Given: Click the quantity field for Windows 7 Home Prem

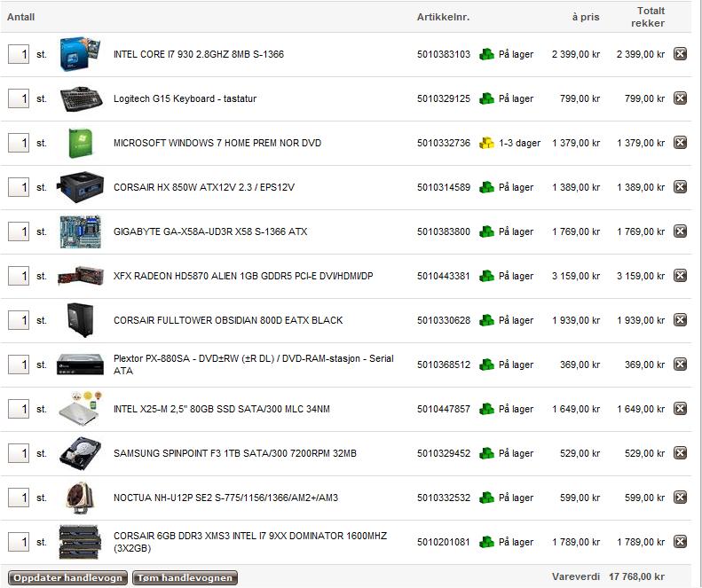Looking at the screenshot, I should pyautogui.click(x=19, y=143).
